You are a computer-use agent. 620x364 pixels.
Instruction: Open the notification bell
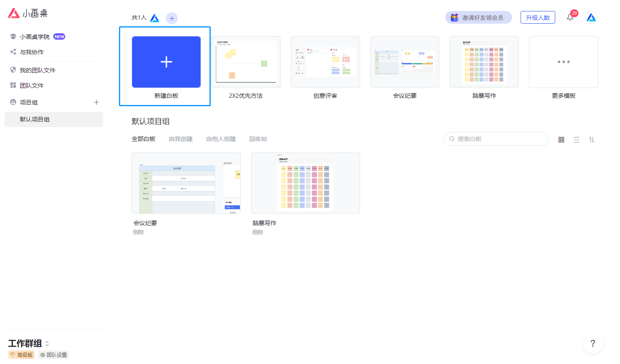(x=570, y=17)
